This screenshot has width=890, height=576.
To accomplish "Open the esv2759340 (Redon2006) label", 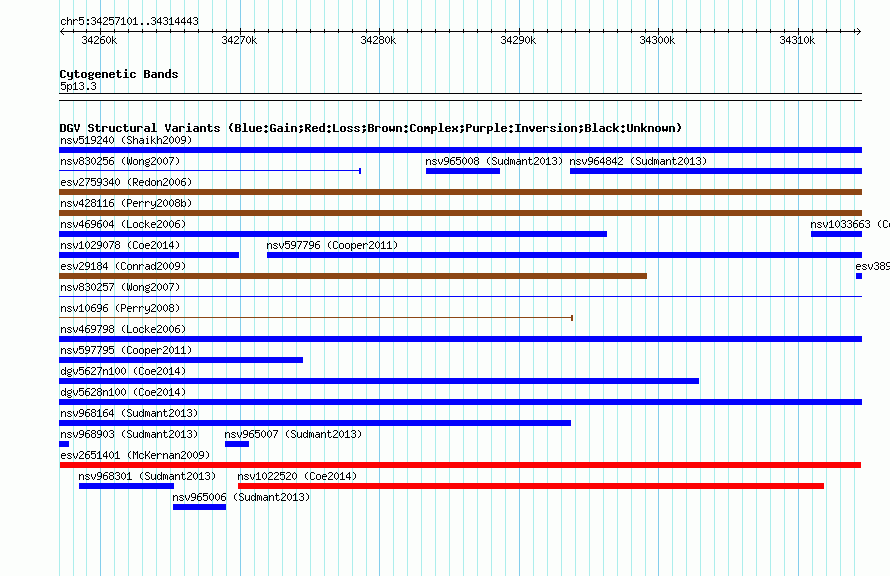I will tap(126, 182).
